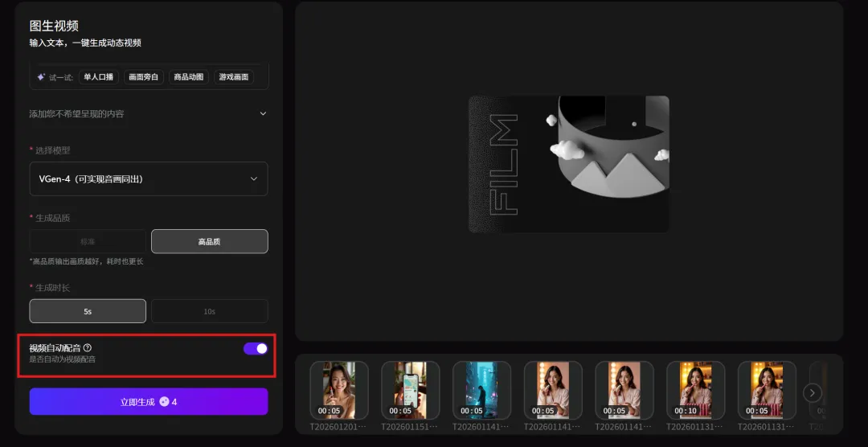Viewport: 868px width, 447px height.
Task: Select the 标准 quality option
Action: [88, 241]
